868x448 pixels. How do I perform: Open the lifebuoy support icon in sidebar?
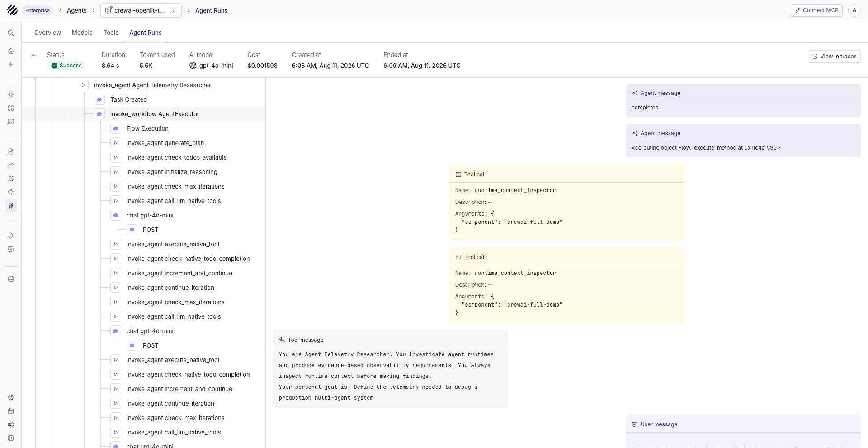click(x=11, y=424)
